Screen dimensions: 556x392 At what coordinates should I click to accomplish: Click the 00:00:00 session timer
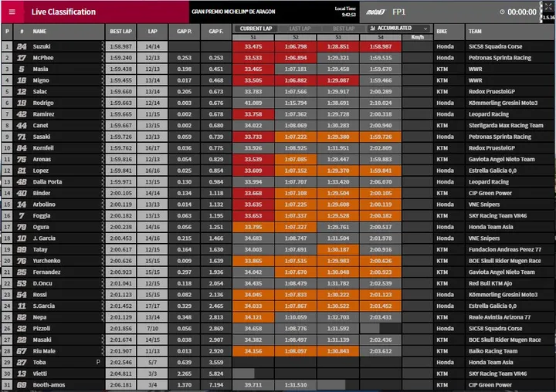pyautogui.click(x=522, y=12)
